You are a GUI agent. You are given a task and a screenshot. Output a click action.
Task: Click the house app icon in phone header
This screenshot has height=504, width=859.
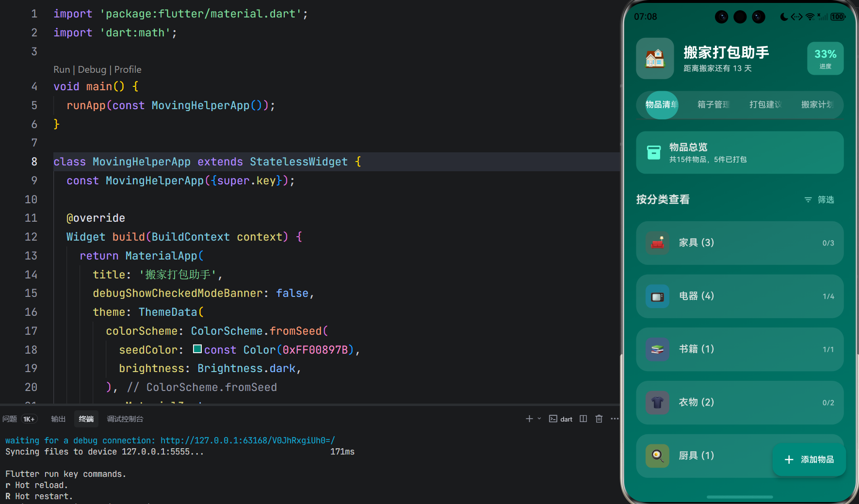pyautogui.click(x=655, y=59)
